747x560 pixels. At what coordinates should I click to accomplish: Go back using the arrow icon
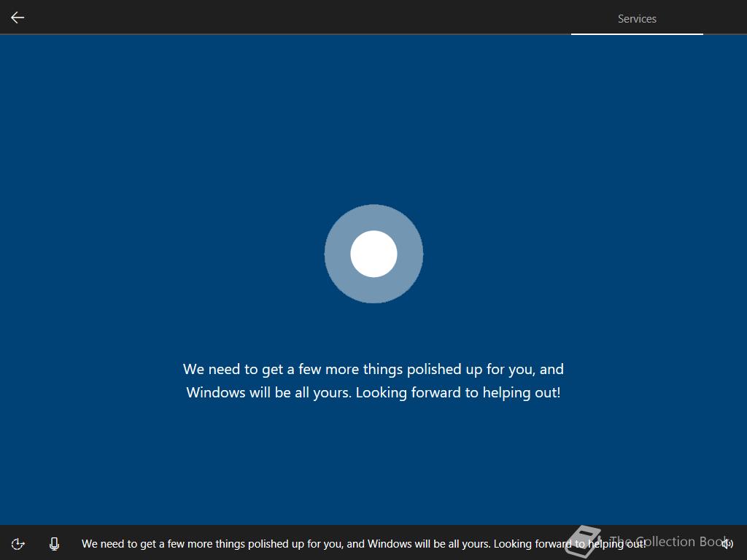(x=18, y=17)
